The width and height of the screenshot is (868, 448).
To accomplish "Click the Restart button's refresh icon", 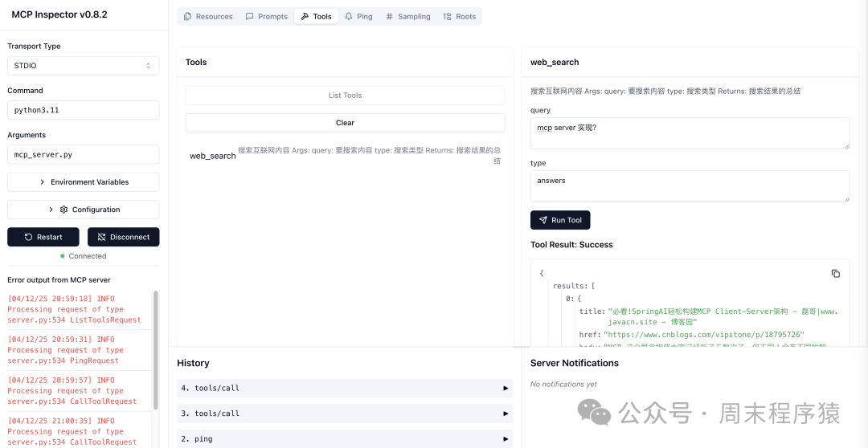I will 29,237.
